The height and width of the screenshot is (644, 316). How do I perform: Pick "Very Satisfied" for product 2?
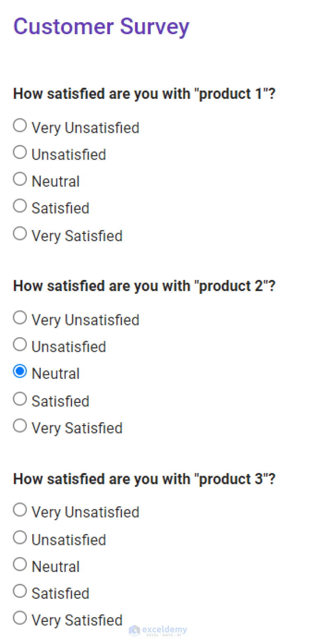click(20, 425)
